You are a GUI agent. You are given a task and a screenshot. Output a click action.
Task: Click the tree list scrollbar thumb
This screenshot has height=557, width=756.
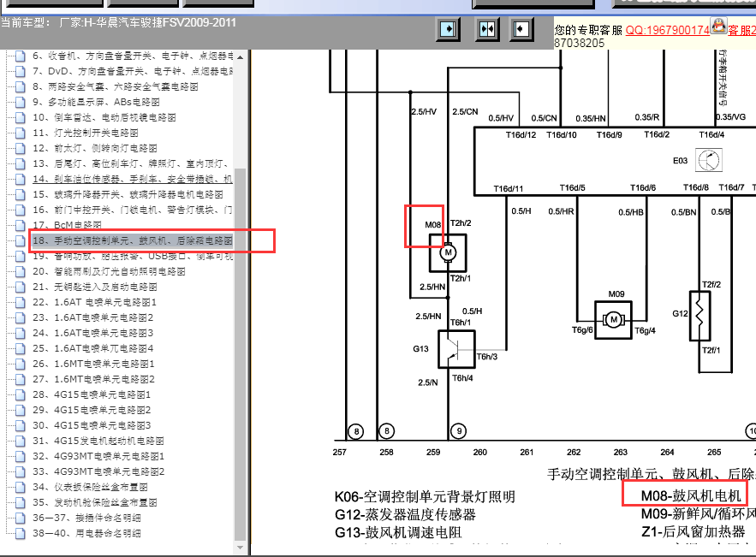[x=240, y=354]
